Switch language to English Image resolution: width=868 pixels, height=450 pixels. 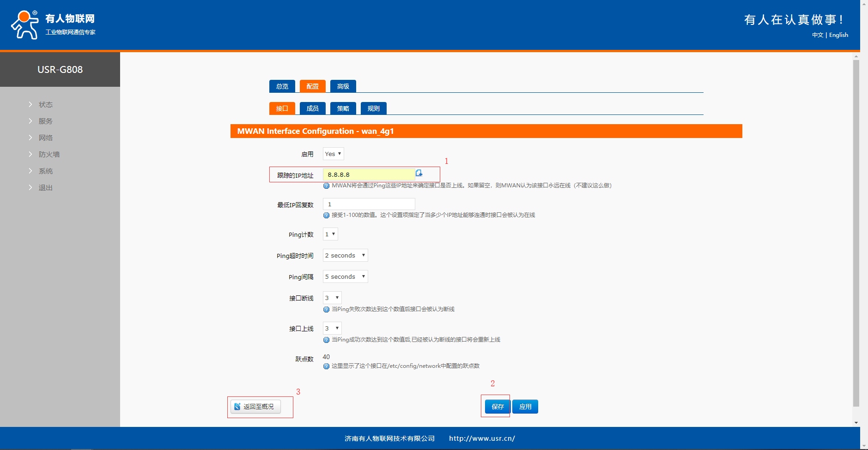coord(838,35)
